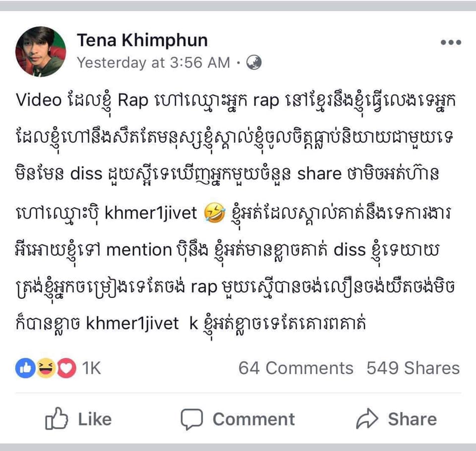Open the Tena Khimphun profile name link
Screen dimensions: 476x451
pos(142,41)
